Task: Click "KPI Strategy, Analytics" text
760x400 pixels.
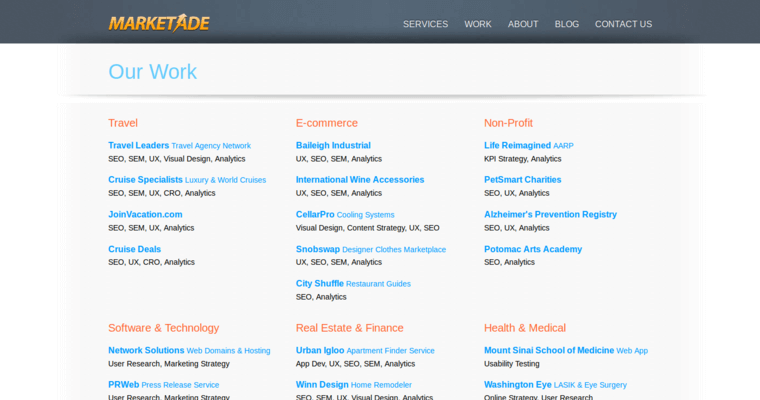Action: point(522,159)
